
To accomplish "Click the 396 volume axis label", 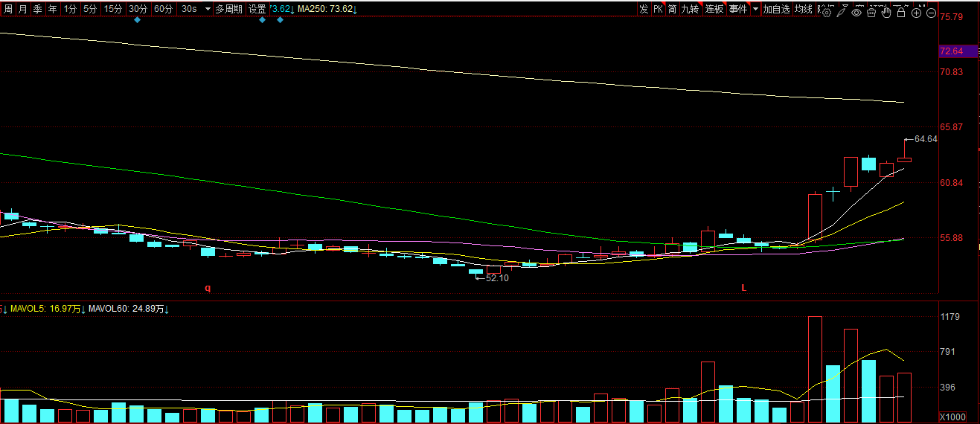I will pos(948,388).
